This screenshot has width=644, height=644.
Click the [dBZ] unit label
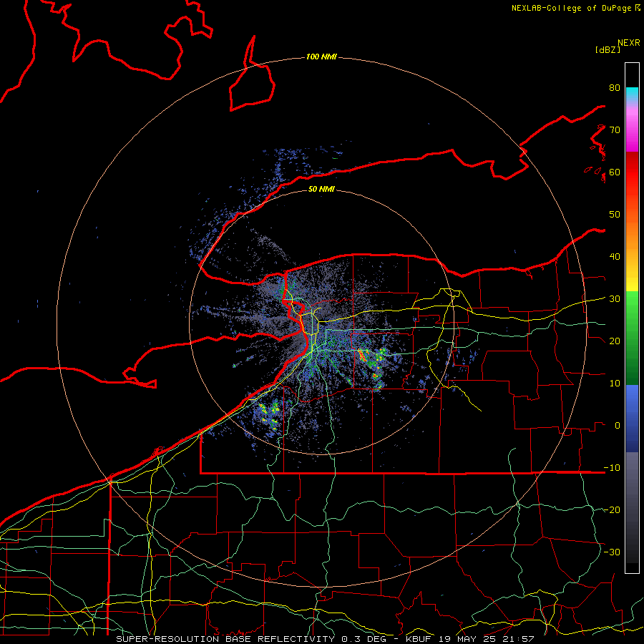coord(608,50)
